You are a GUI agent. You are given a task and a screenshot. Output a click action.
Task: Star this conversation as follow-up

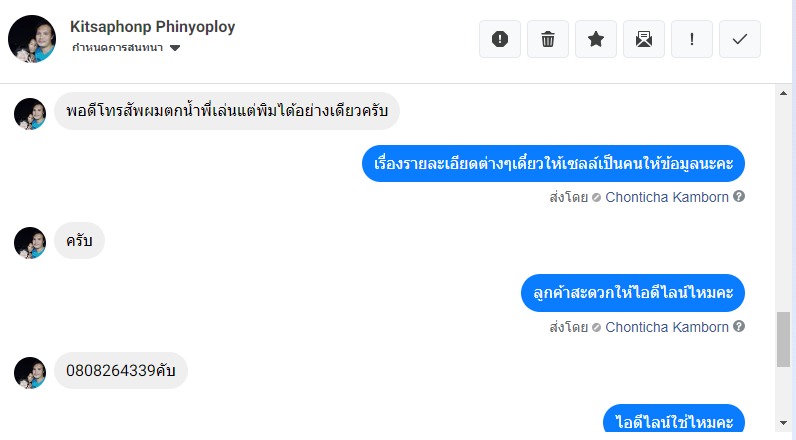point(596,39)
